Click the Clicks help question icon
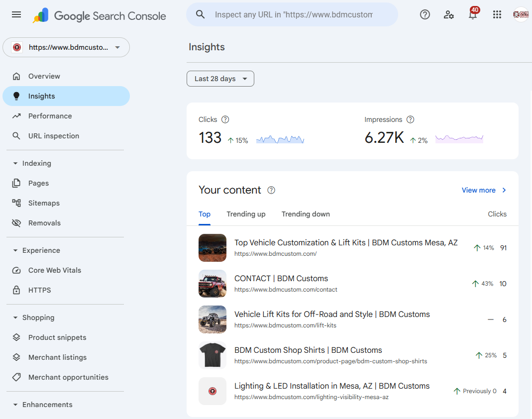 (225, 119)
